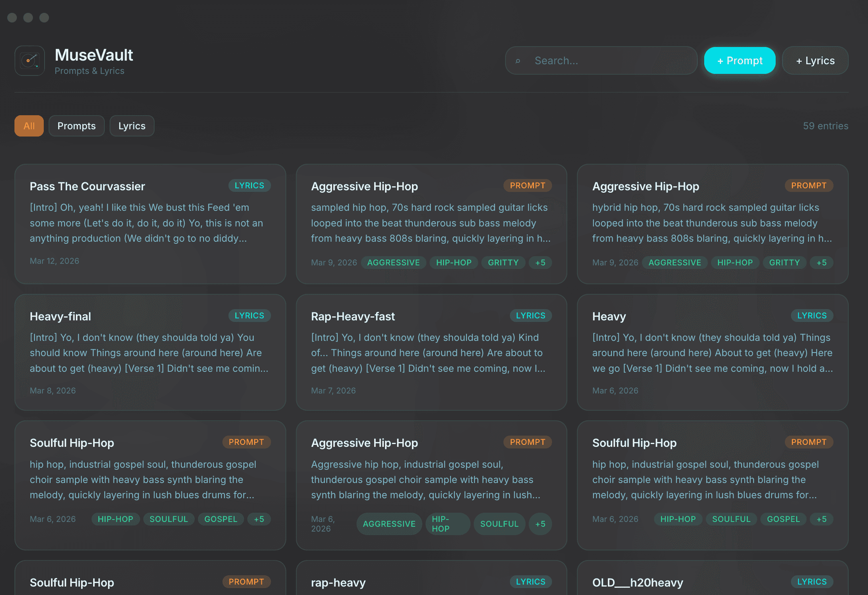Click the MuseVault turntable logo icon
The height and width of the screenshot is (595, 868).
coord(30,61)
